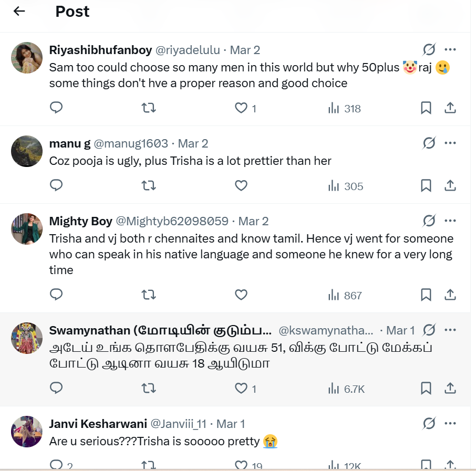
Task: Open Mighty Boy's post timestamp Mar 2
Action: point(254,221)
